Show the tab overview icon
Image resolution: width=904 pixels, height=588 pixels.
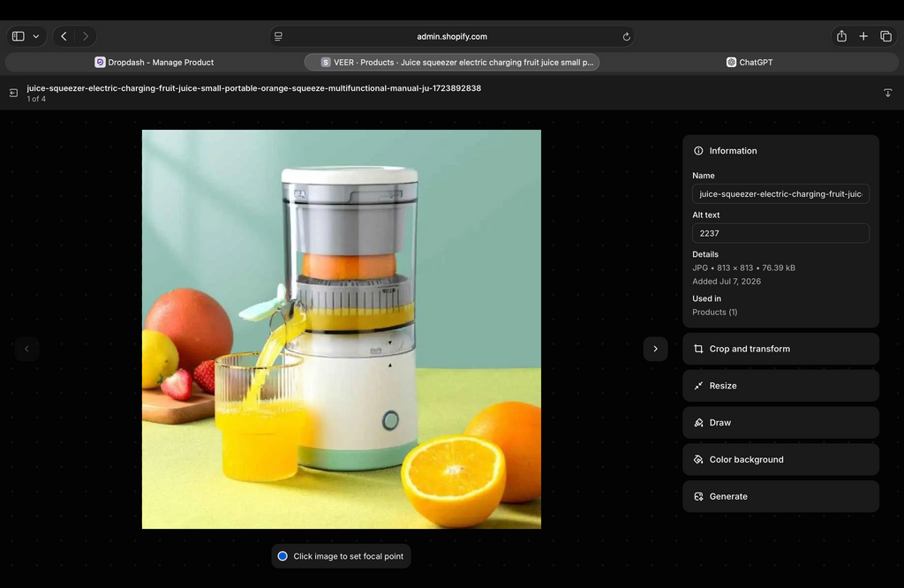pos(886,36)
